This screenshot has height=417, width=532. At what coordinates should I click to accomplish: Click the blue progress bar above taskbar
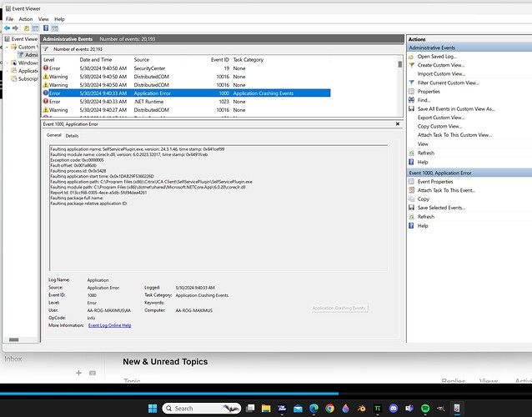169,394
